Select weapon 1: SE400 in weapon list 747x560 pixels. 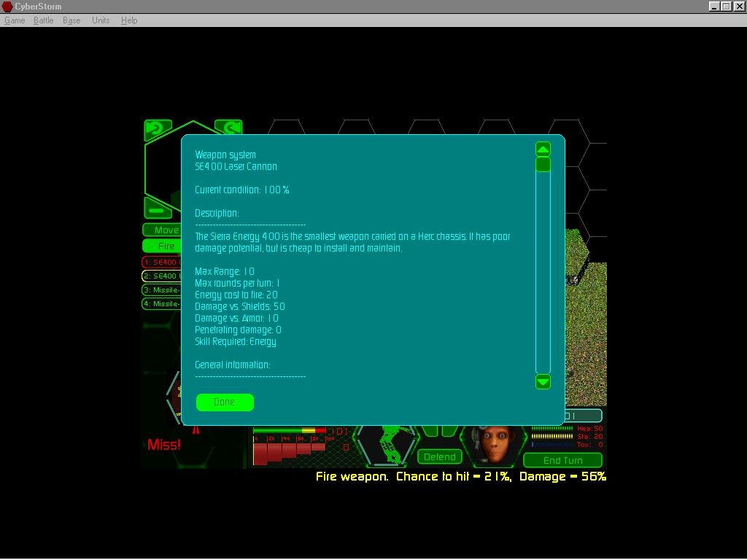(161, 262)
